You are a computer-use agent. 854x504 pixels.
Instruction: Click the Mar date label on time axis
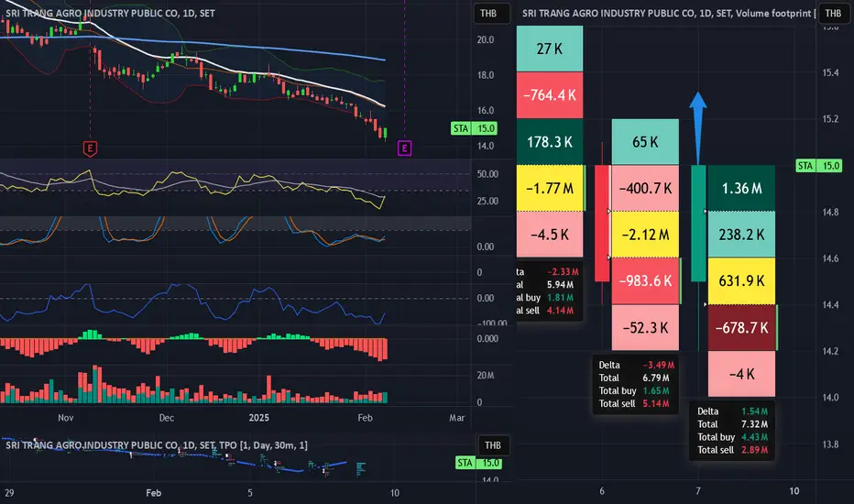point(457,418)
